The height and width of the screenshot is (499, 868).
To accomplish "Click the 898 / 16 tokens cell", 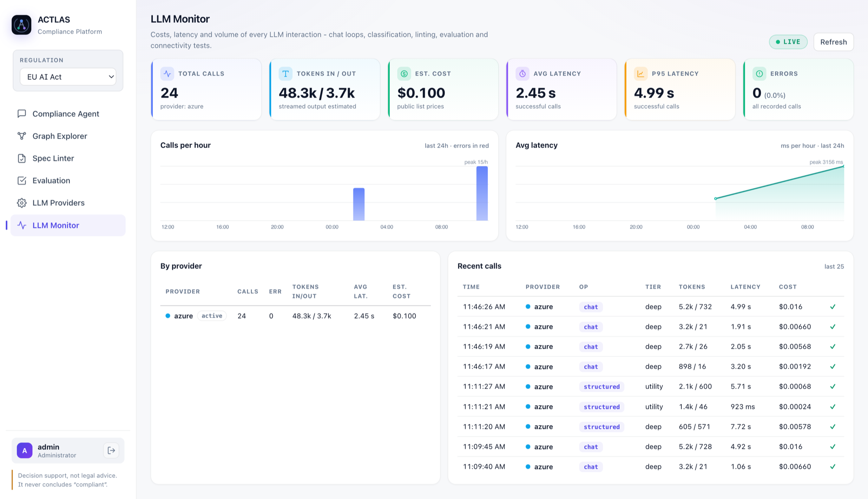I will pyautogui.click(x=692, y=367).
